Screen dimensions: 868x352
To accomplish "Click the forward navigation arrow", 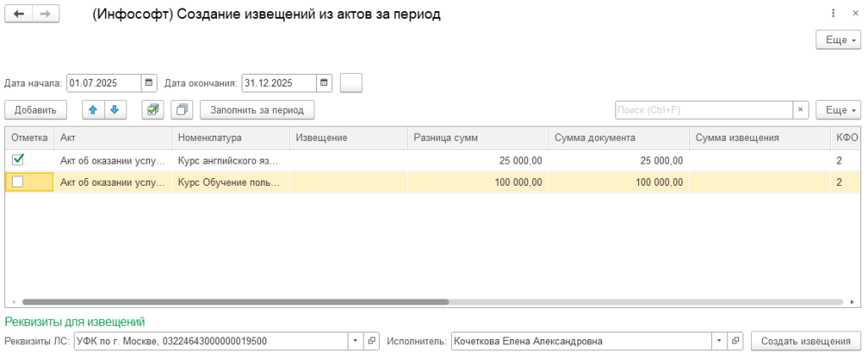I will pos(46,14).
